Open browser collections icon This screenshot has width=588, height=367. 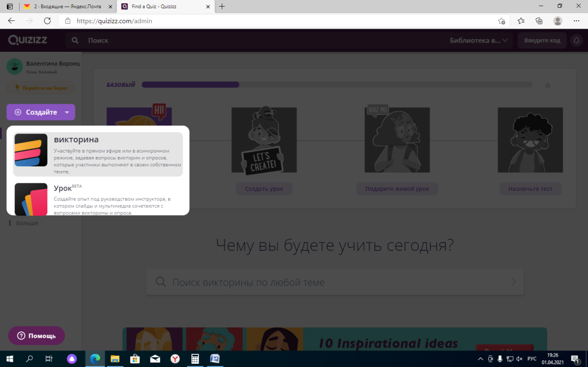539,21
